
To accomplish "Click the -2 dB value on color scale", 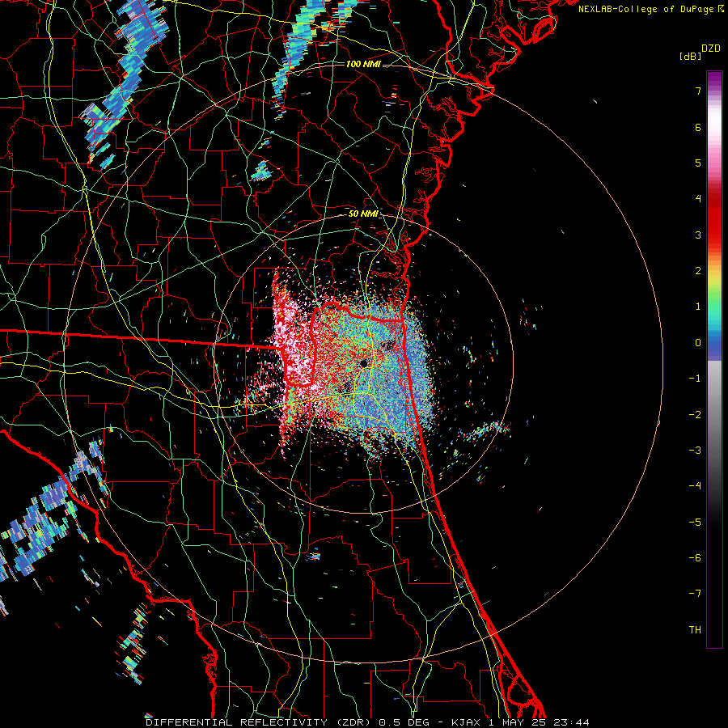I will [x=695, y=415].
